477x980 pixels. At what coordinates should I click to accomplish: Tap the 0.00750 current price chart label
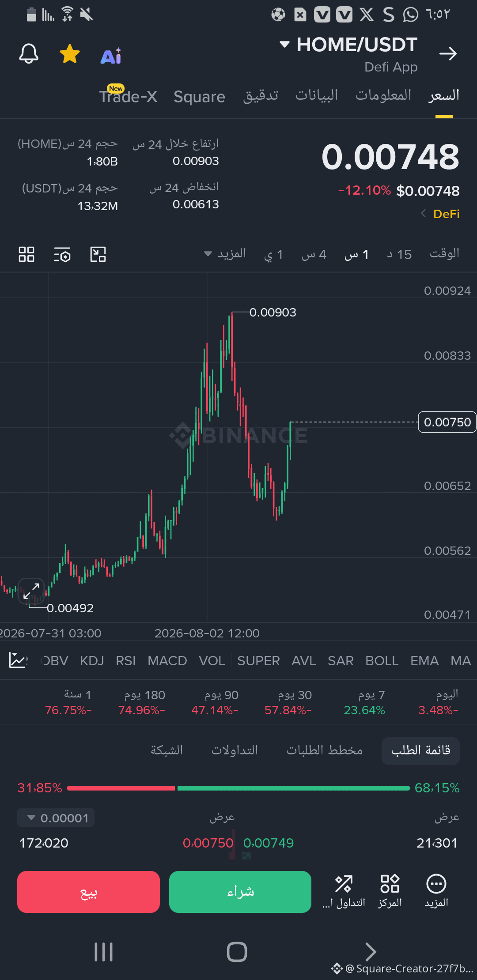click(x=447, y=422)
